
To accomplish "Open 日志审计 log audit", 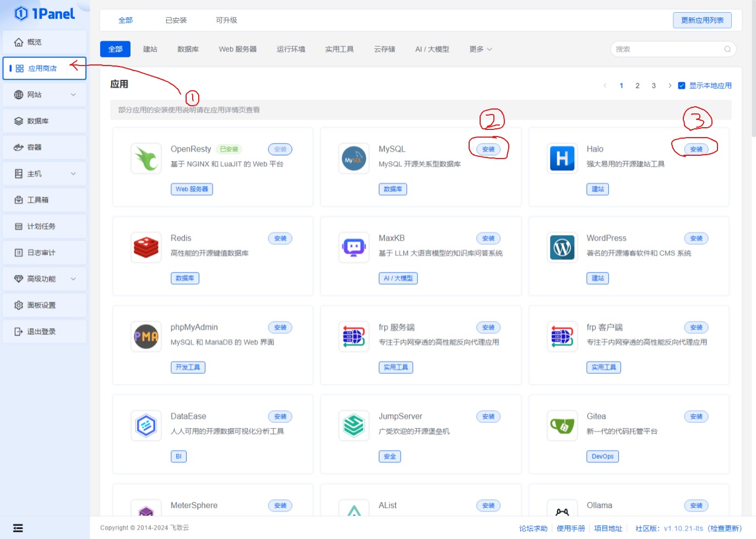I will pyautogui.click(x=45, y=253).
